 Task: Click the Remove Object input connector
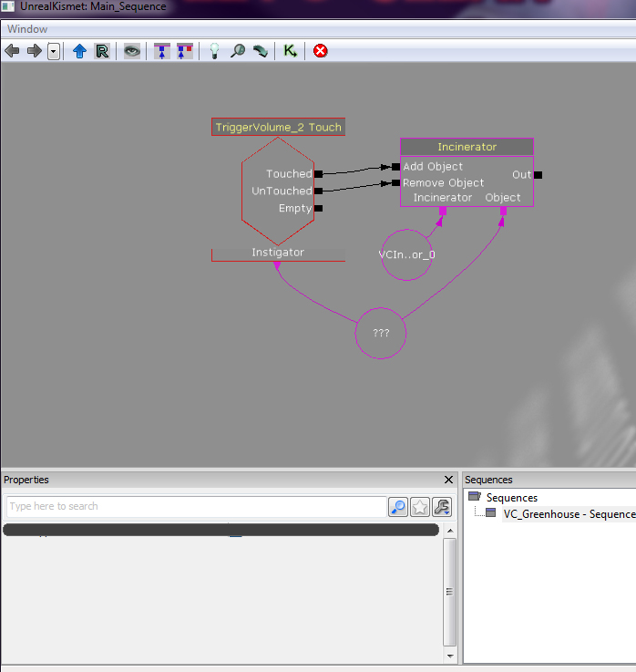click(396, 183)
